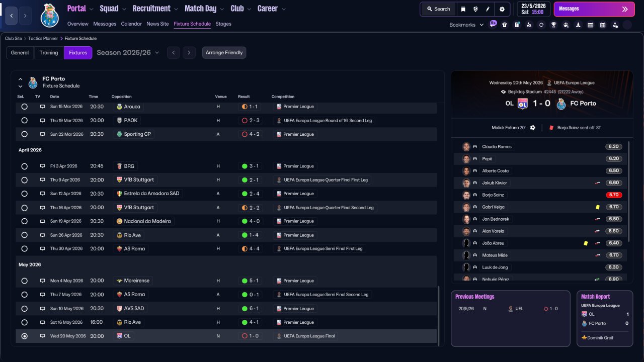Open the Overview sub-tab

click(x=77, y=24)
